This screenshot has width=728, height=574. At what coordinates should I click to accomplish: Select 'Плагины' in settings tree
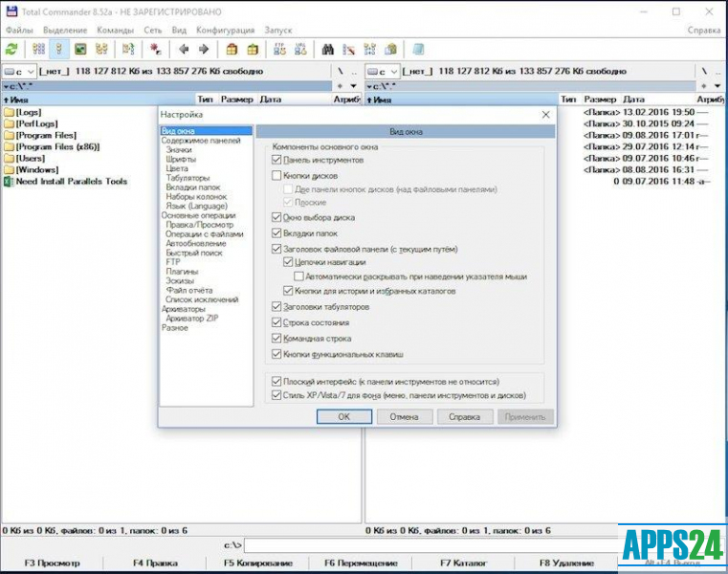pyautogui.click(x=182, y=271)
